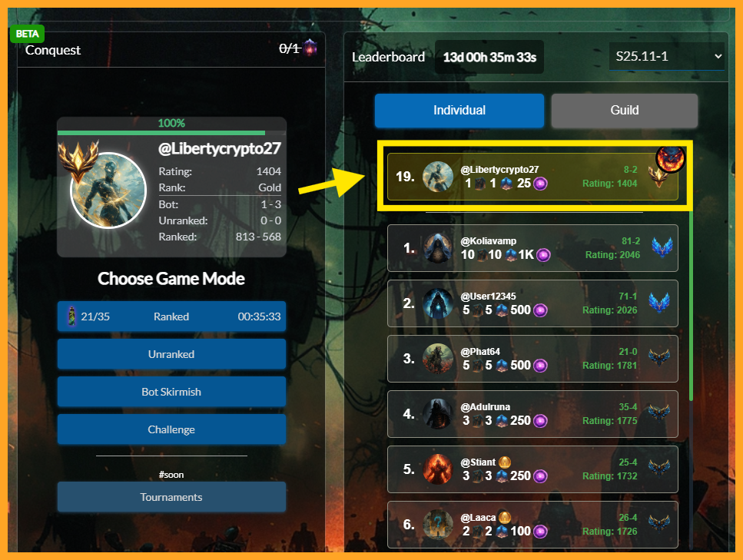The image size is (743, 560).
Task: Click Phat64's dark winged league badge
Action: [x=659, y=358]
